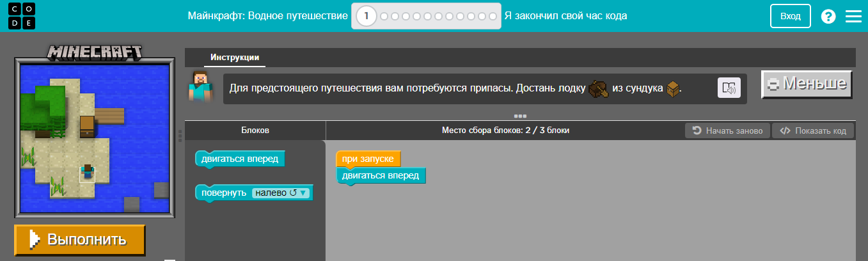Pick 'повернуть' block in toolbox

point(224,193)
